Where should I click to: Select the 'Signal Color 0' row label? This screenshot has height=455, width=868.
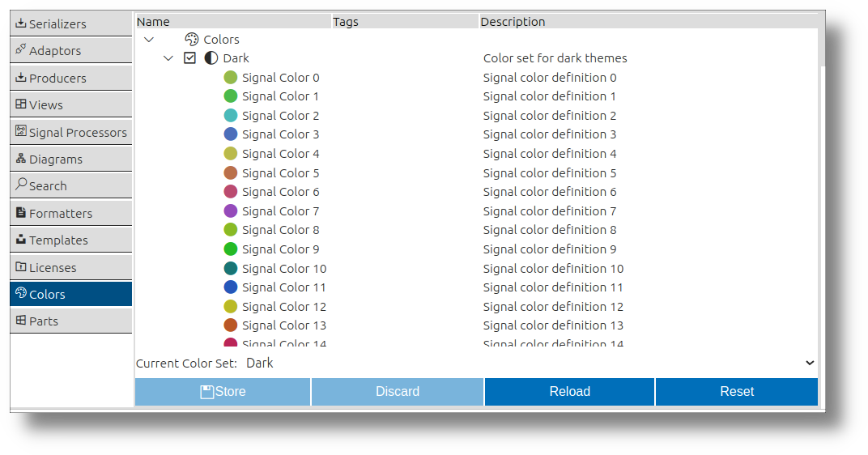[x=281, y=78]
